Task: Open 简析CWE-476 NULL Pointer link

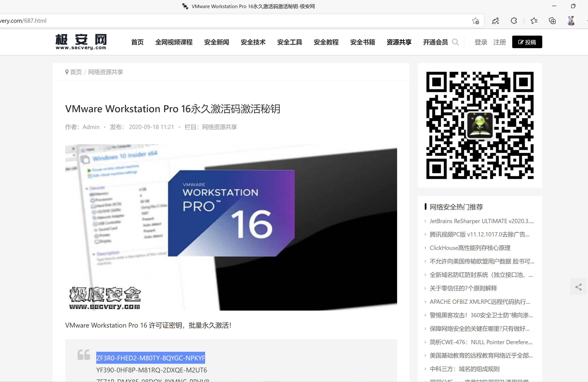Action: point(481,342)
